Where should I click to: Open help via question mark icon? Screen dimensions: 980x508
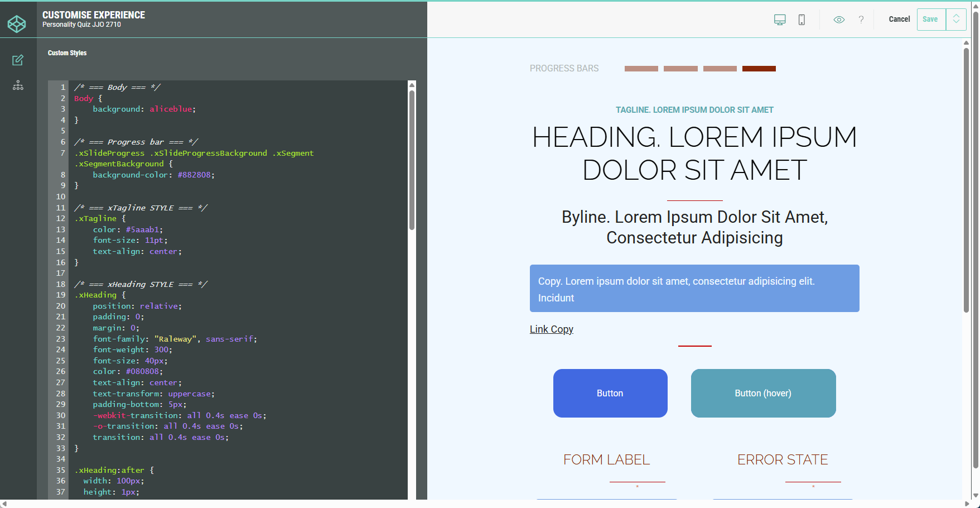coord(861,20)
